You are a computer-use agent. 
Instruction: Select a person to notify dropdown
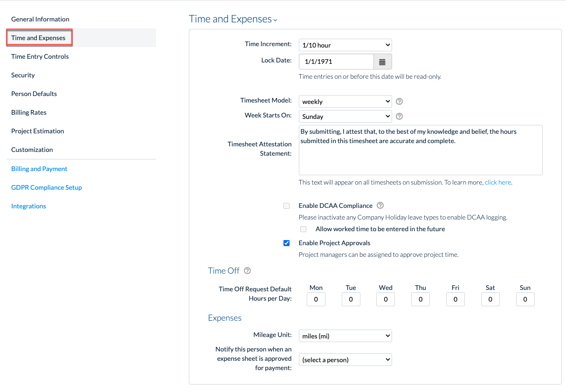[x=345, y=359]
